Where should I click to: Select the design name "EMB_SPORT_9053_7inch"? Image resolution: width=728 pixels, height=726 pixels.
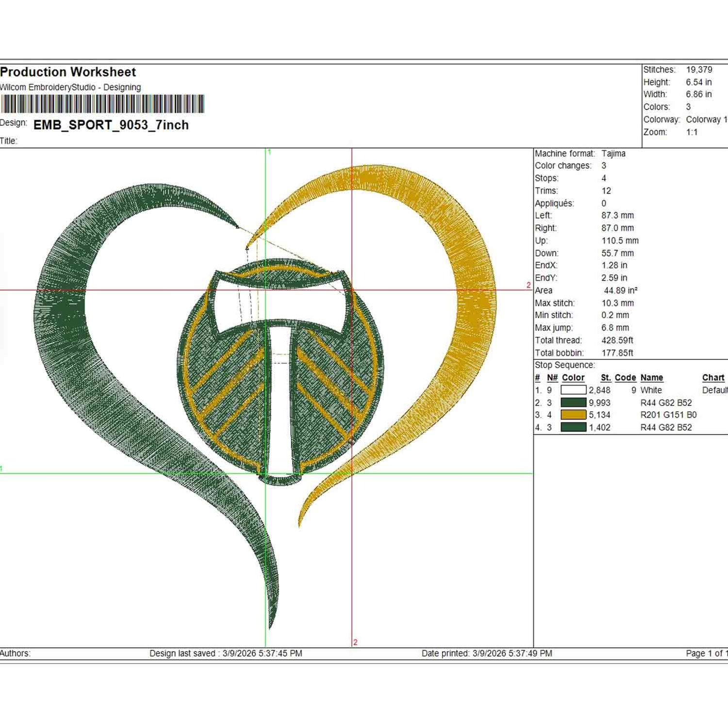tap(111, 125)
